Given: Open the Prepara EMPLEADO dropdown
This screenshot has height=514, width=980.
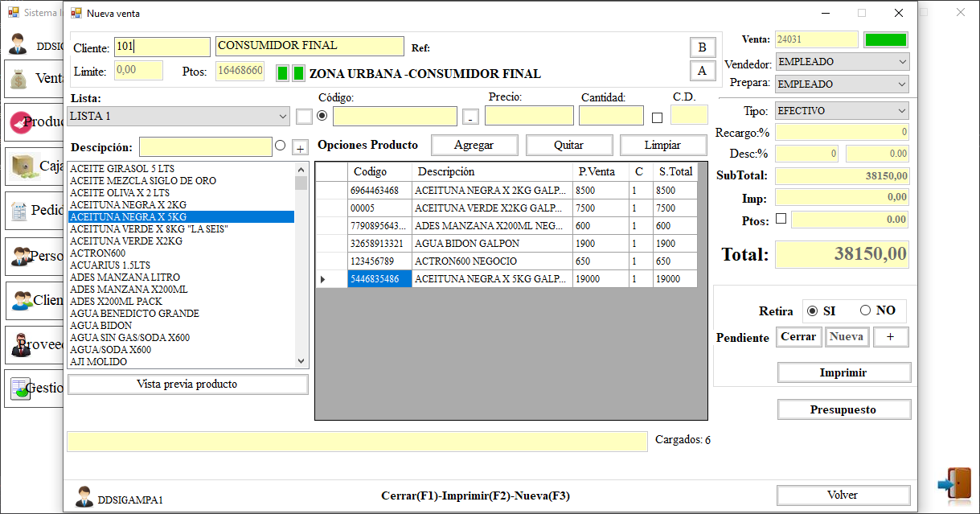Looking at the screenshot, I should pos(842,84).
